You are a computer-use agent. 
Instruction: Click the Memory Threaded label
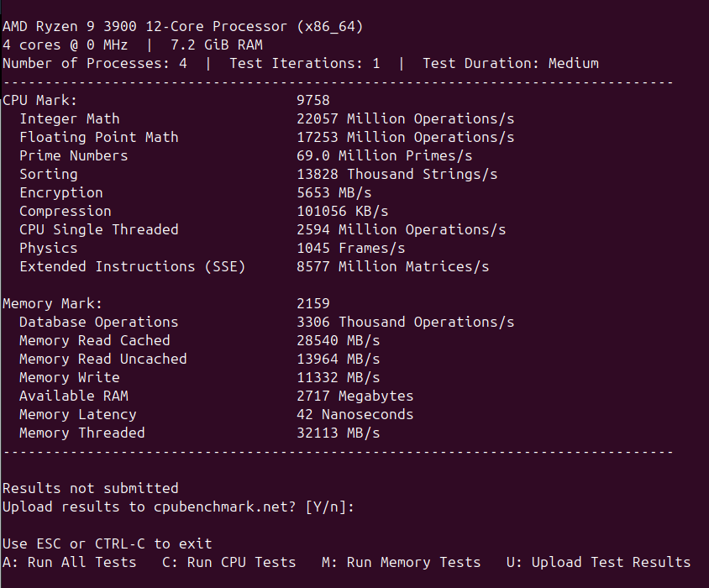point(81,433)
